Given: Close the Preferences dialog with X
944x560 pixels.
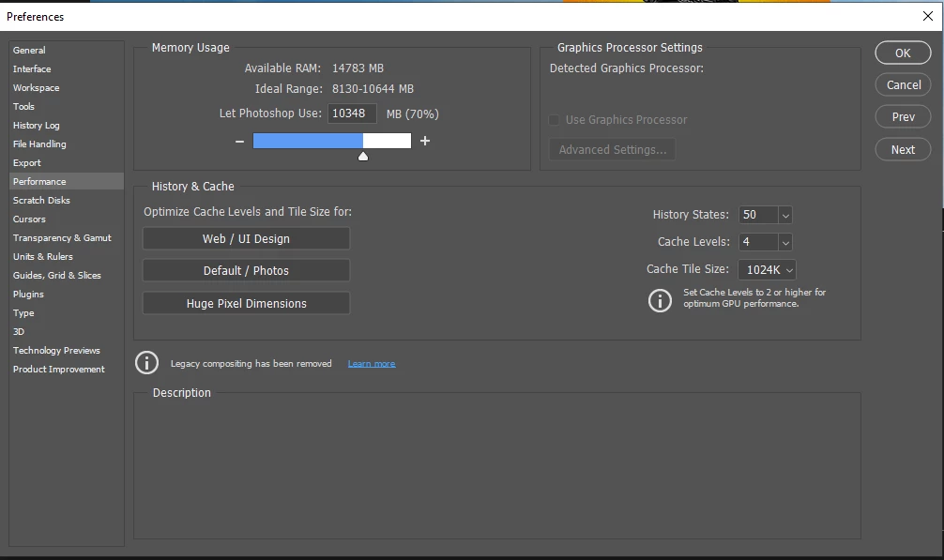Looking at the screenshot, I should pyautogui.click(x=928, y=16).
